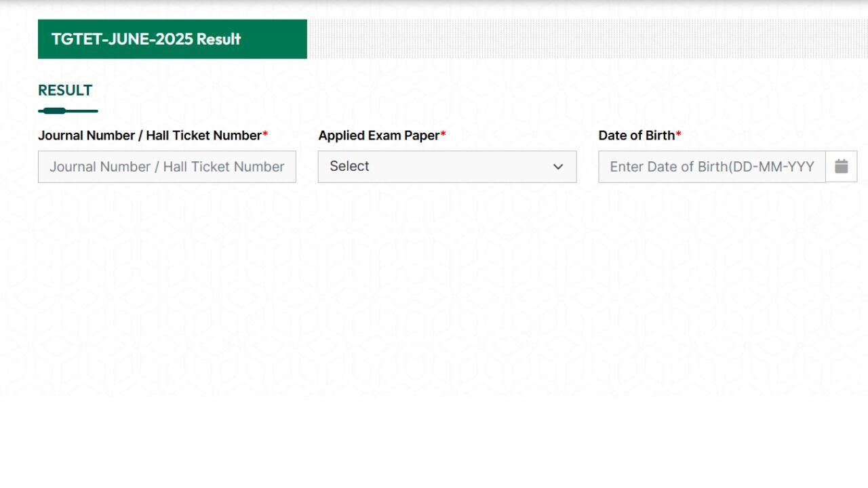
Task: Select the TGTET-JUNE-2025 Result header banner
Action: pos(172,39)
